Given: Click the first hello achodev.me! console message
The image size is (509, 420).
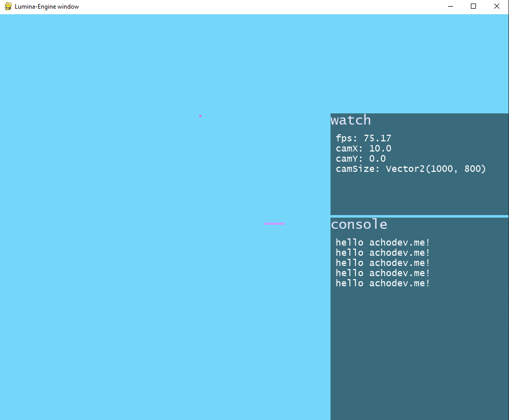Looking at the screenshot, I should pos(383,243).
